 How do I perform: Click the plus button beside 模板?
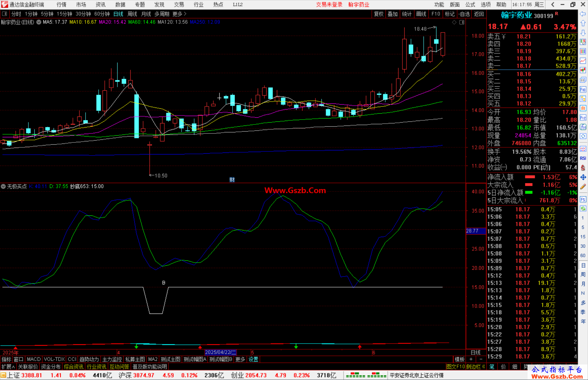[x=471, y=359]
